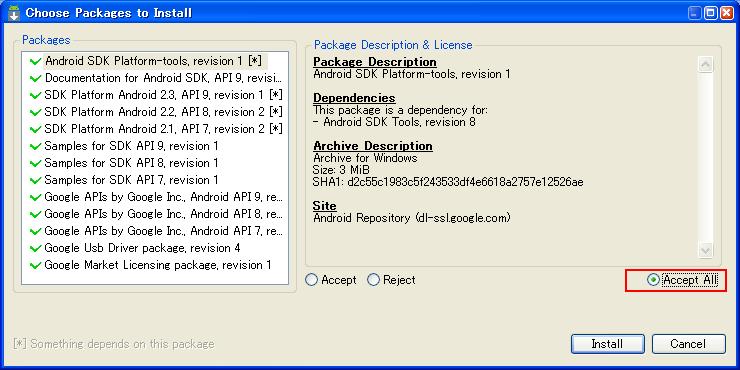
Task: Select SDK Platform Android 2.3, API 9 row
Action: pos(155,95)
